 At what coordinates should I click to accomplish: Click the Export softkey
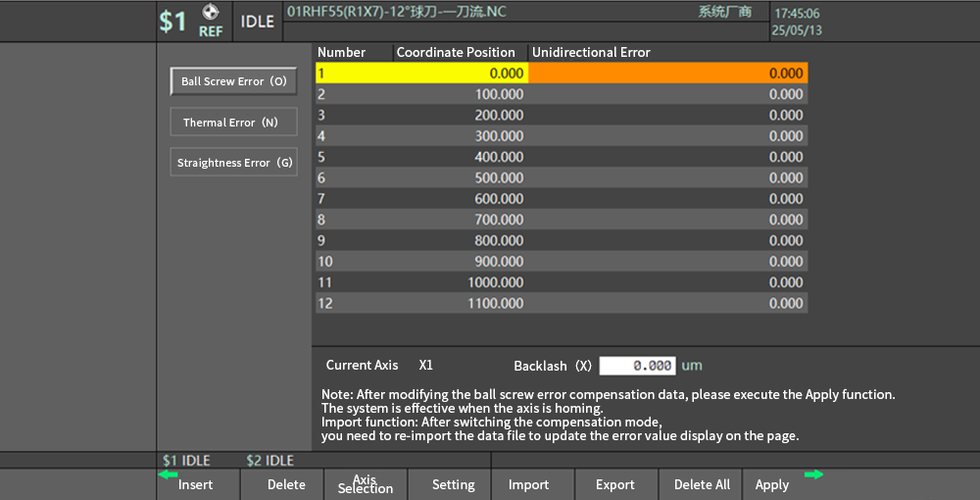pyautogui.click(x=614, y=484)
